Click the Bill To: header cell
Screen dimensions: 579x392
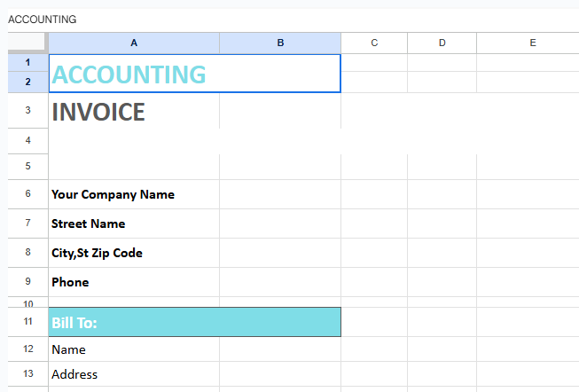(x=194, y=323)
